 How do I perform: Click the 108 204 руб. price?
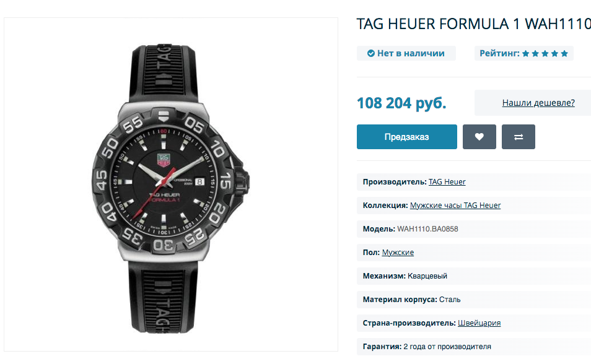(401, 103)
